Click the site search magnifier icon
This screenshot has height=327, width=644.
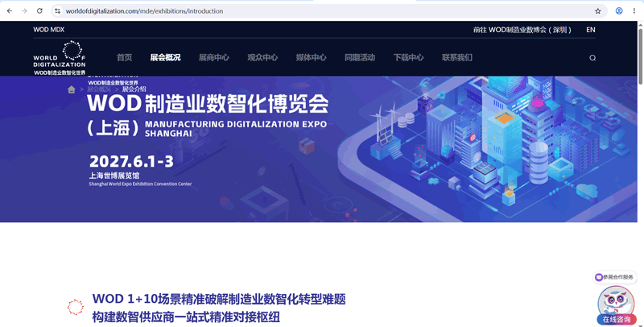tap(592, 58)
